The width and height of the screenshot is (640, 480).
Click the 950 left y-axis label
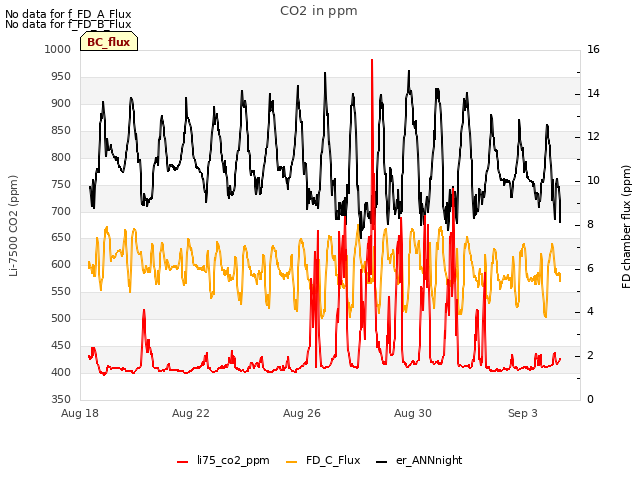61,76
